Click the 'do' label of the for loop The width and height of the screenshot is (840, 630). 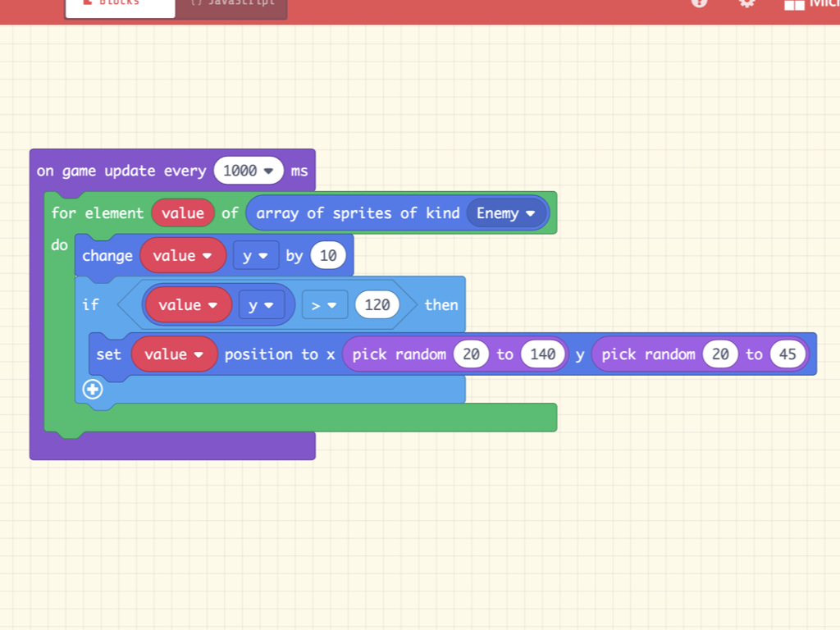(59, 245)
